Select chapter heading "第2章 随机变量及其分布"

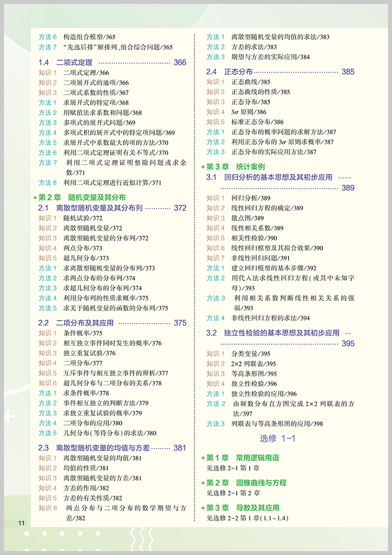pos(82,198)
